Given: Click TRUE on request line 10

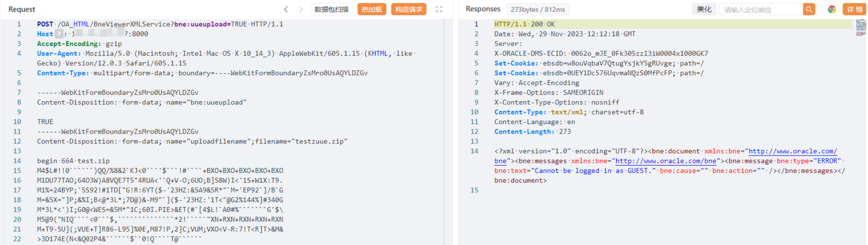Looking at the screenshot, I should pyautogui.click(x=45, y=122).
